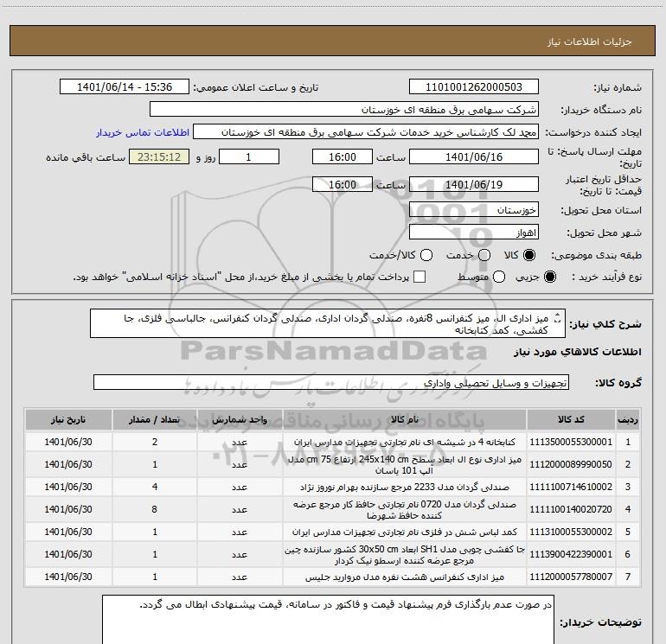Click the جزئیات اطلاعات نیاز header bar
The height and width of the screenshot is (644, 666).
click(332, 41)
